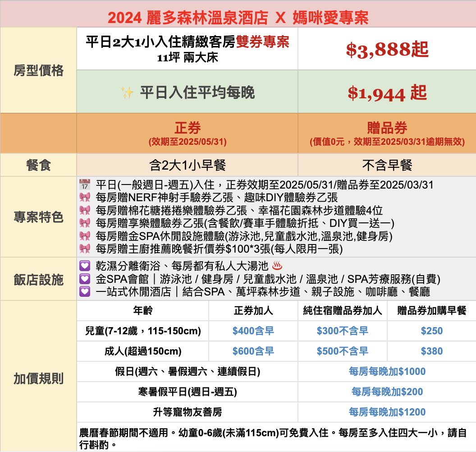This screenshot has width=476, height=452.
Task: Click the 加價規則 row label
Action: 39,378
